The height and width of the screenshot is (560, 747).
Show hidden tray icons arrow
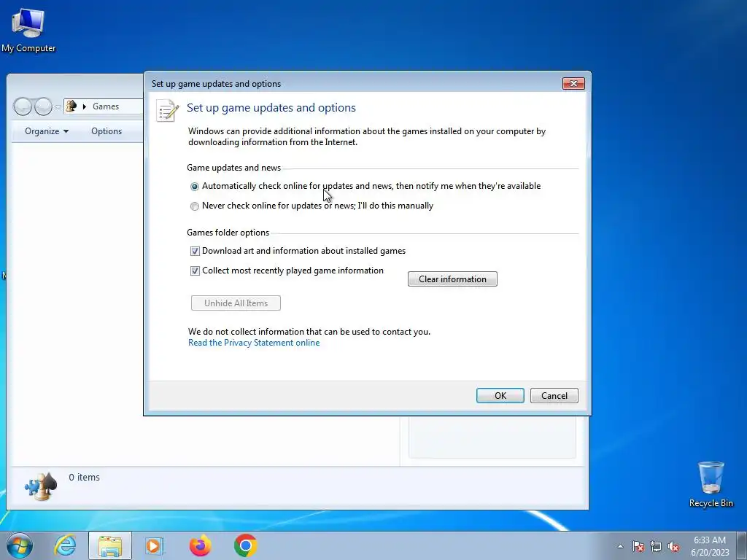tap(620, 546)
